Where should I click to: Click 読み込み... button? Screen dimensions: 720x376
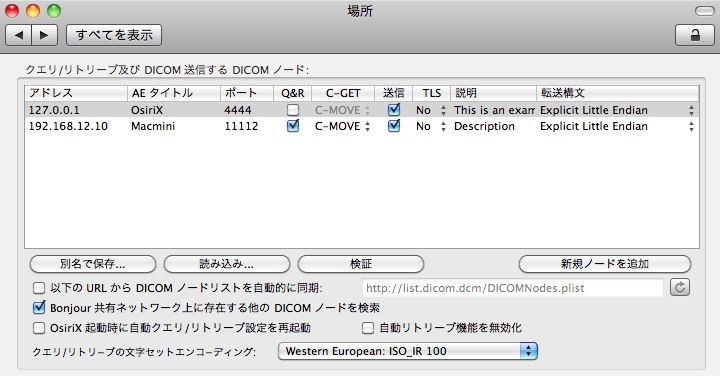pyautogui.click(x=227, y=264)
